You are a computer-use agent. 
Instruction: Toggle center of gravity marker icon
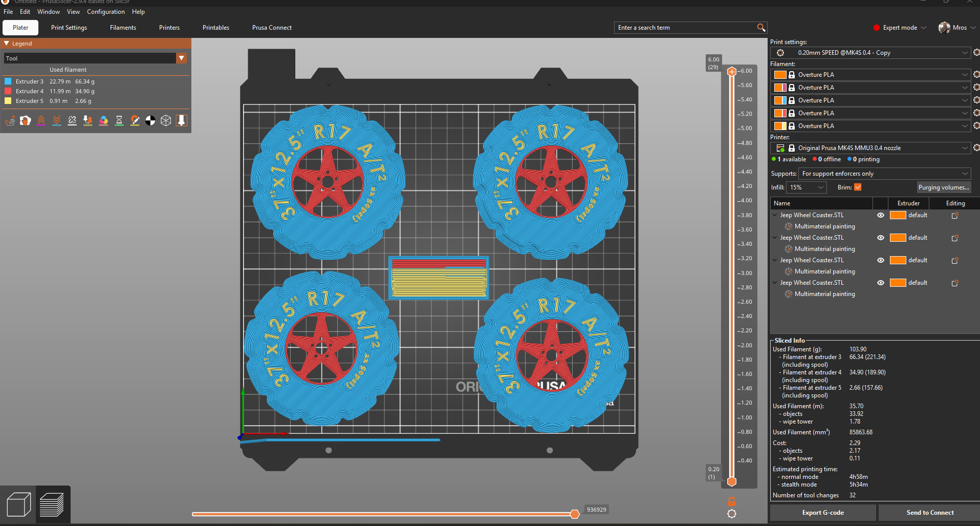pos(150,120)
